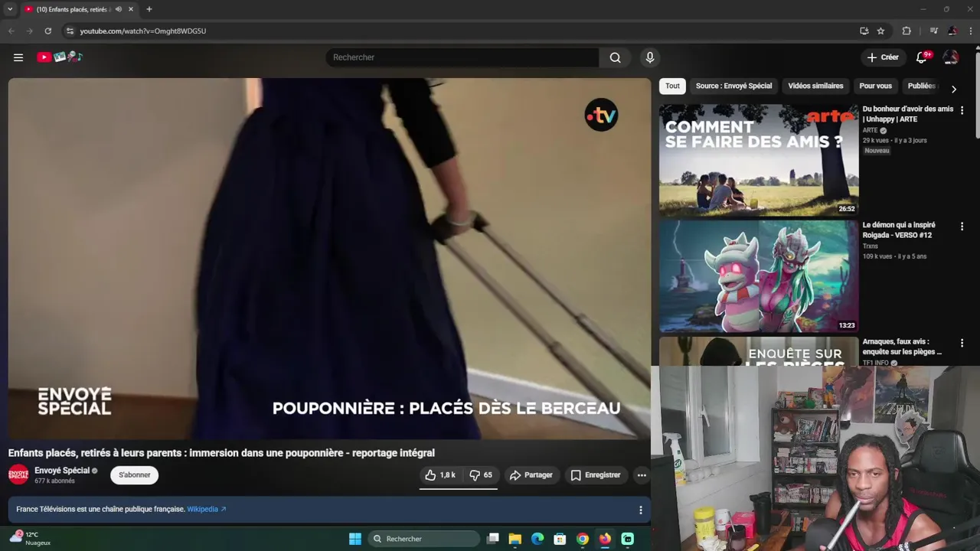Open the Roigada VERSO #12 thumbnail
The height and width of the screenshot is (551, 980).
(x=759, y=276)
